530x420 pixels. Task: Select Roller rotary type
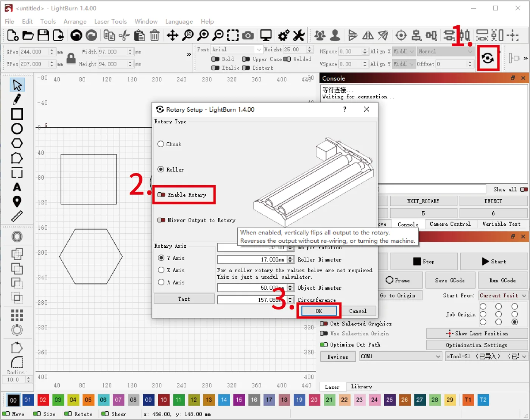click(x=161, y=169)
